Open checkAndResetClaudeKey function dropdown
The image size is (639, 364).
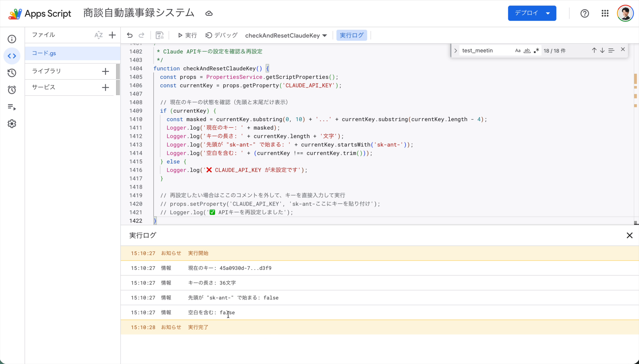pyautogui.click(x=286, y=36)
